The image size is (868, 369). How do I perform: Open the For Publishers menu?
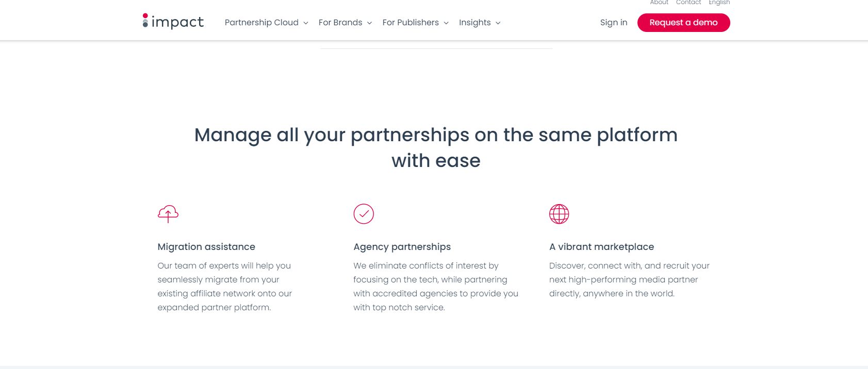[411, 23]
